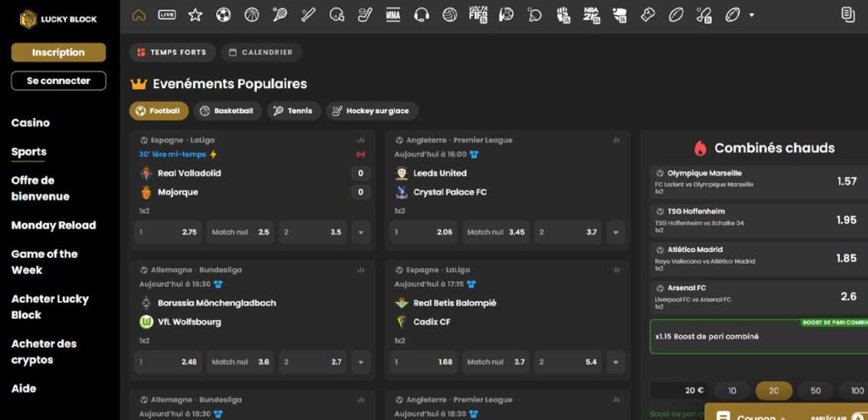This screenshot has width=868, height=420.
Task: Bet on Wolfsbourg win at 2.7
Action: tap(313, 361)
